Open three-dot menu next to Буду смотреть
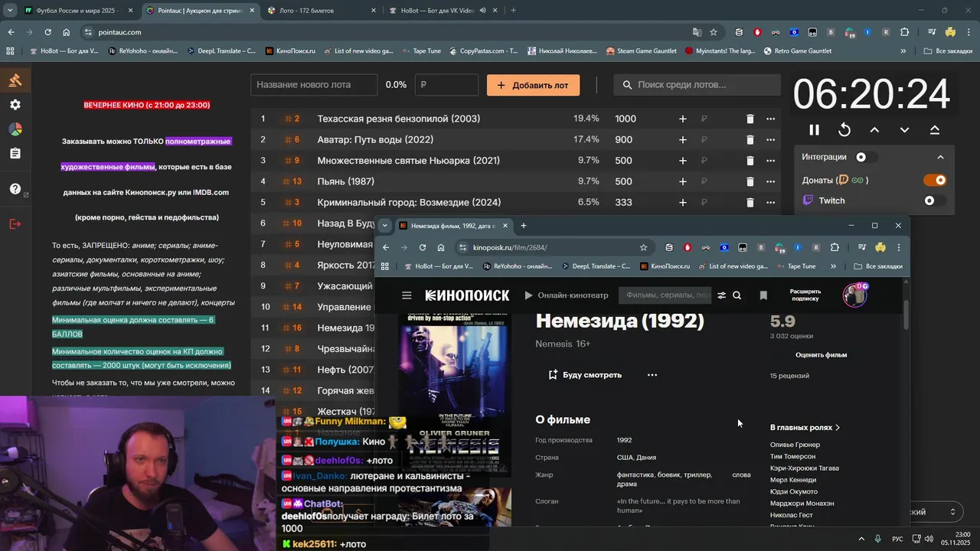980x551 pixels. pos(652,375)
